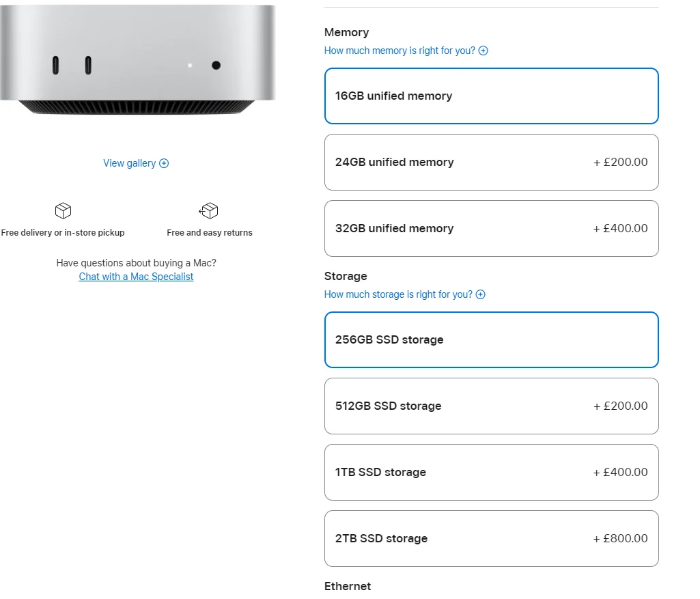
Task: Click plus icon next to memory help link
Action: (x=483, y=51)
